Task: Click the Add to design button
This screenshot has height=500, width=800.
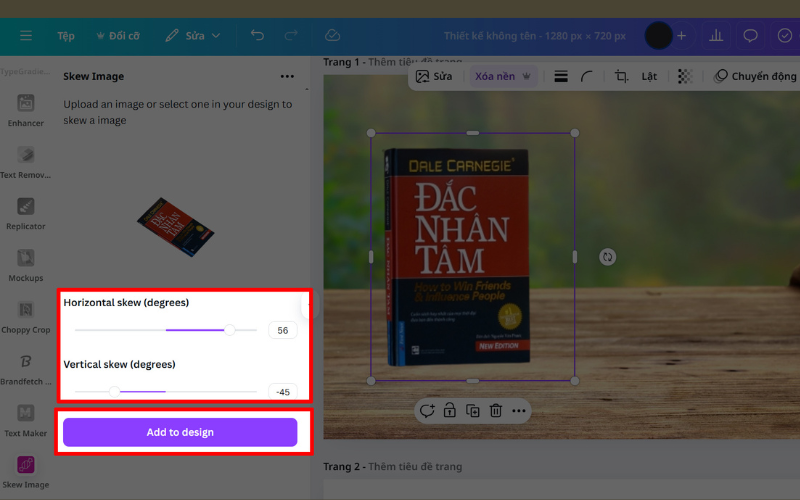Action: [x=180, y=432]
